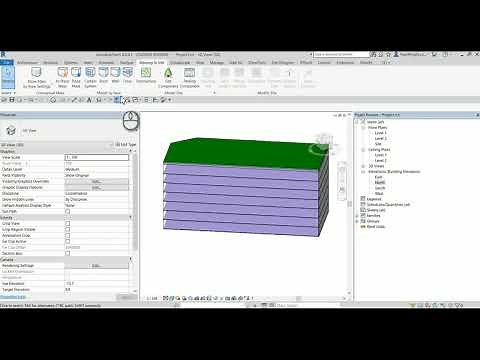Open Level 1 under Floor Plans

pyautogui.click(x=380, y=133)
